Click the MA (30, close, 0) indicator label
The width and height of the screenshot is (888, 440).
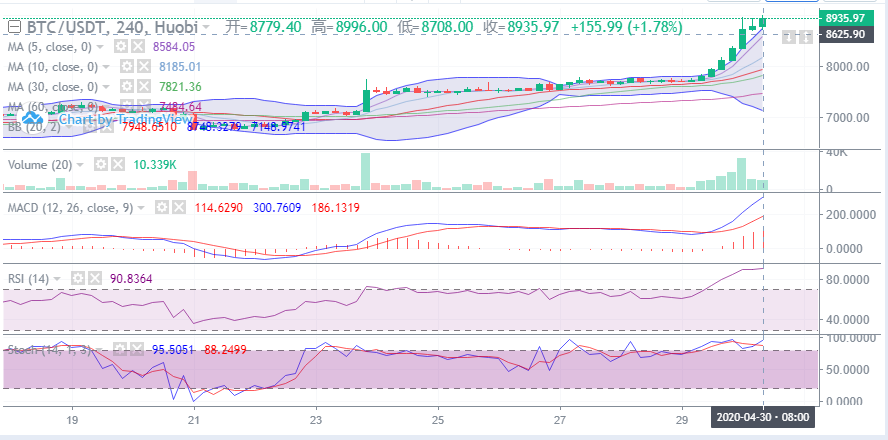click(54, 87)
